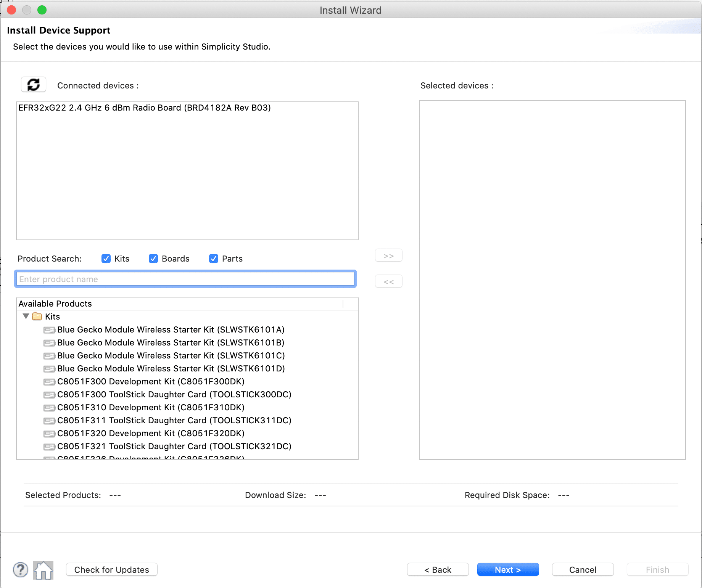Click the kit icon beside SLWSTK6101D
The image size is (702, 588).
49,369
